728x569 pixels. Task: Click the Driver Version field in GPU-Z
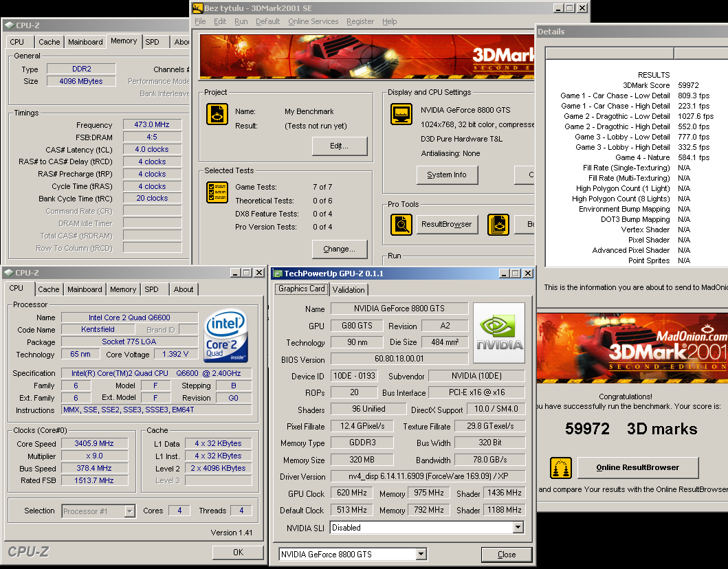428,476
